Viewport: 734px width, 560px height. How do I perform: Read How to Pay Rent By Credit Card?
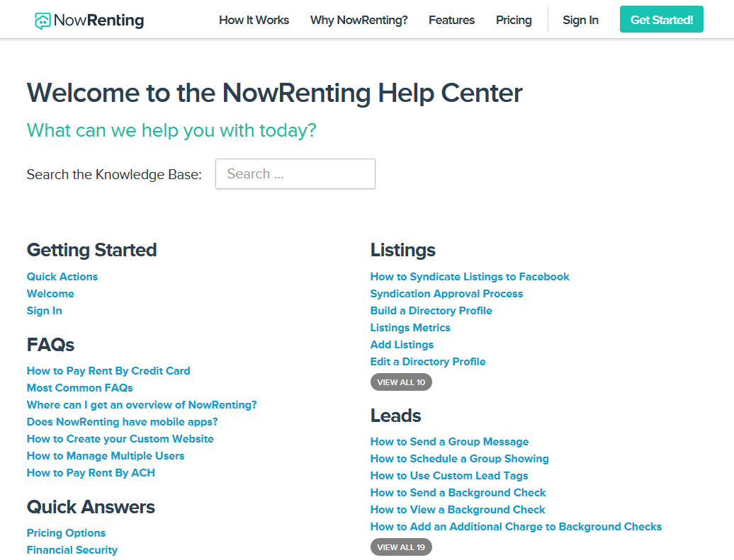(x=108, y=370)
